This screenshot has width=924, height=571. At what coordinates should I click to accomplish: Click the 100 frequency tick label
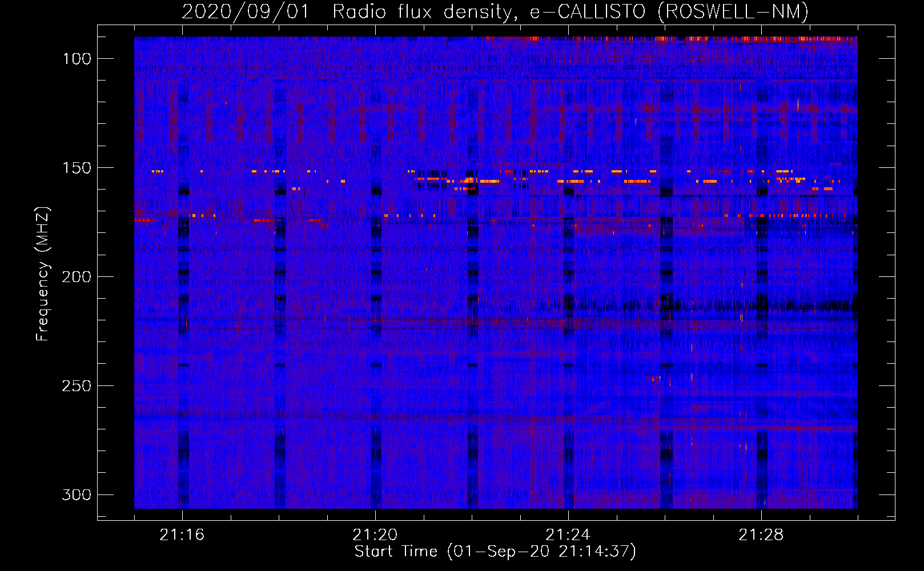(77, 59)
